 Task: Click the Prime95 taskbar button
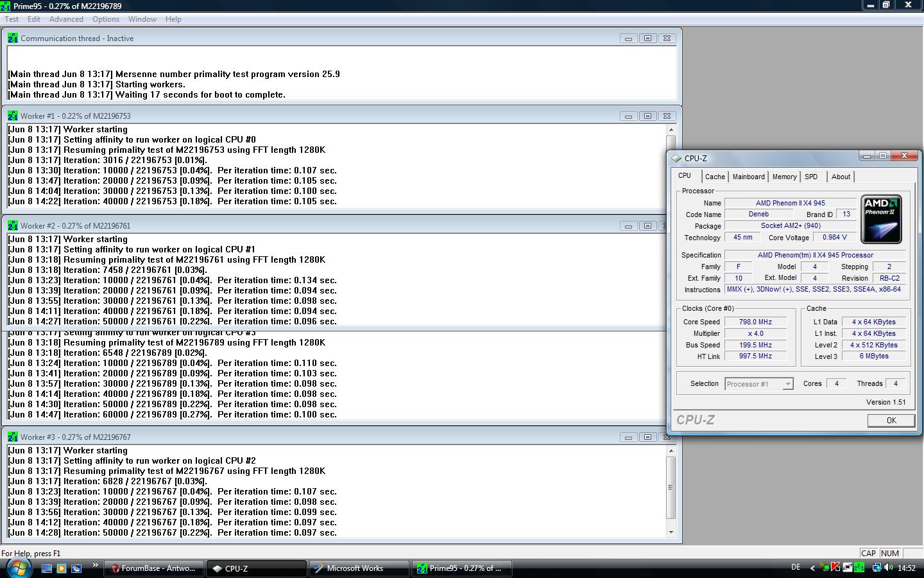click(x=462, y=568)
